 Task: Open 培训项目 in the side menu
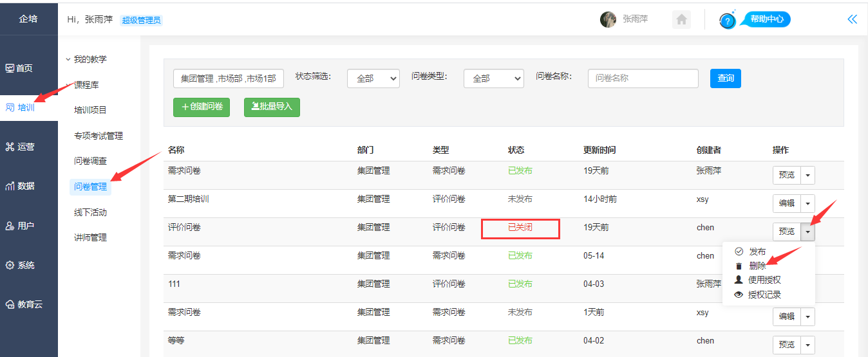pyautogui.click(x=90, y=110)
